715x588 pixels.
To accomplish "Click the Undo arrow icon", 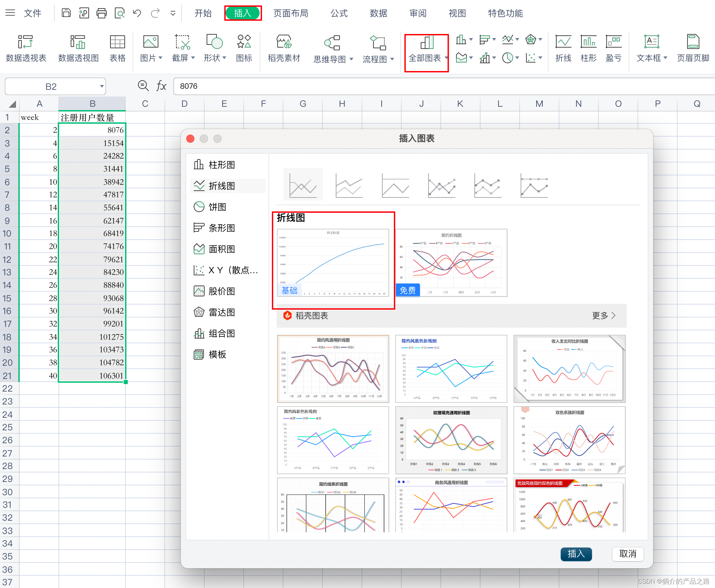I will (137, 13).
